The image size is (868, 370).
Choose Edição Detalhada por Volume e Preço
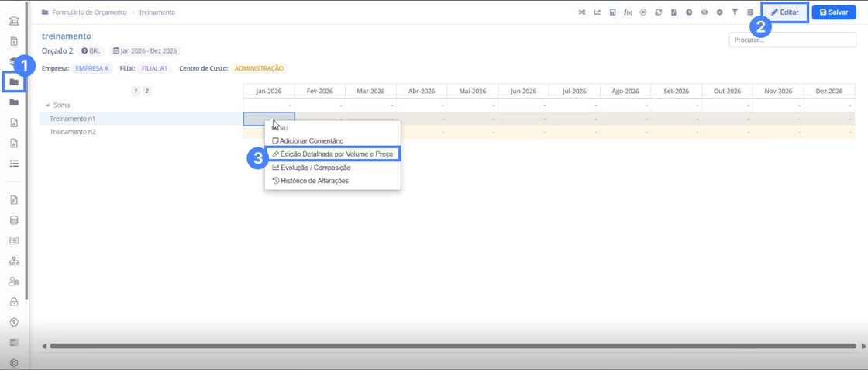(332, 154)
